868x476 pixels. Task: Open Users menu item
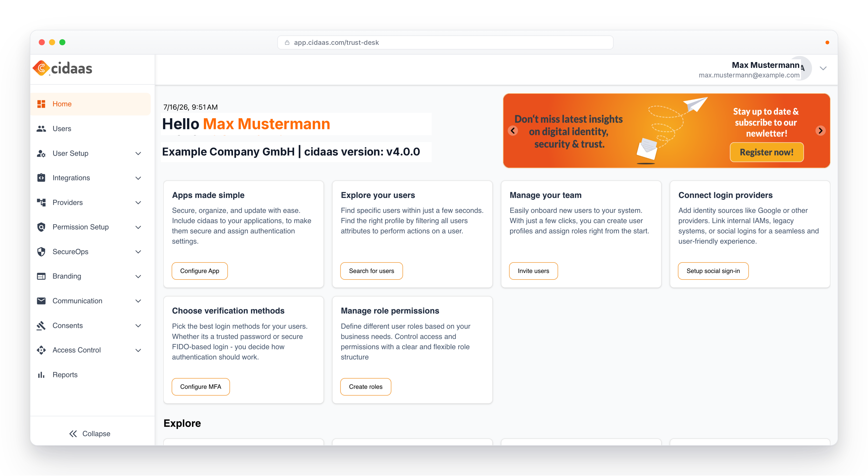pos(90,129)
